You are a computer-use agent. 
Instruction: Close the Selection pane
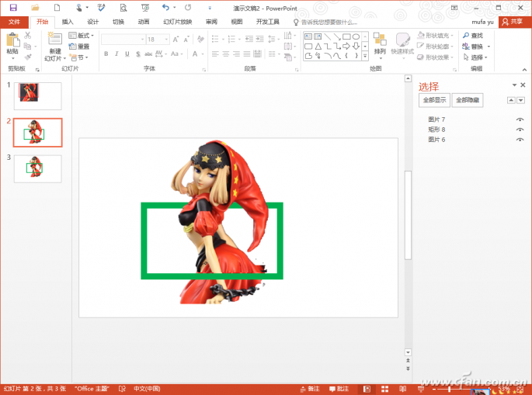click(523, 85)
